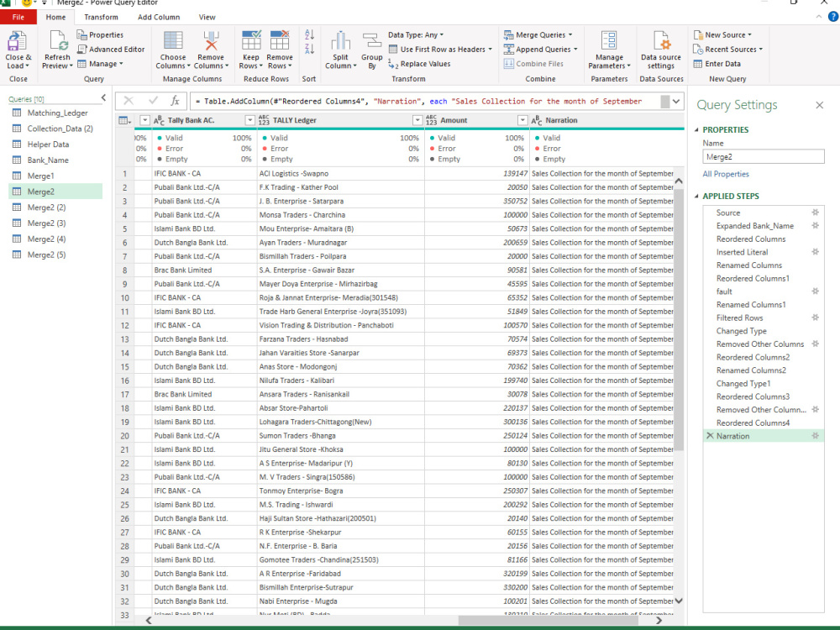Open the Data Type: Any dropdown

tap(416, 34)
